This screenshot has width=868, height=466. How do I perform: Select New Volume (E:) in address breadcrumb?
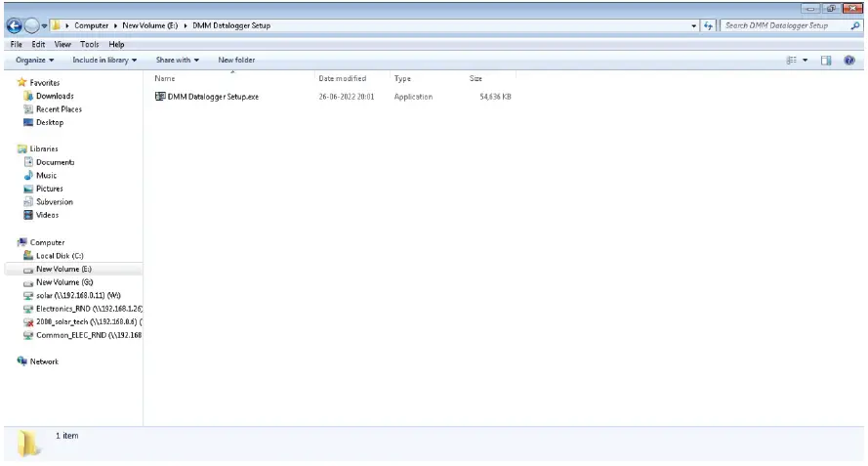[150, 25]
